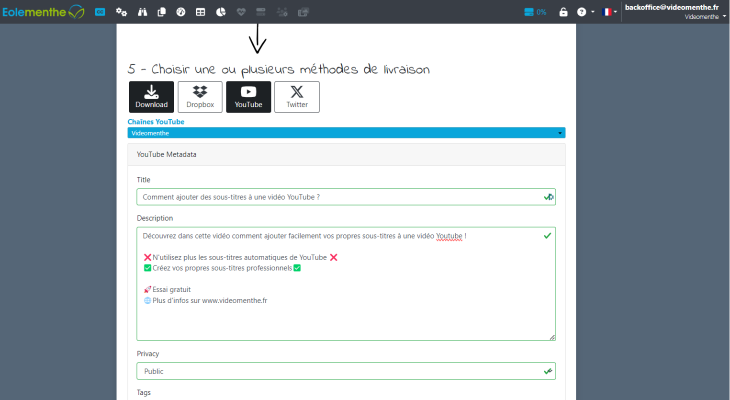Open the French flag language selector
Image resolution: width=730 pixels, height=400 pixels.
609,12
